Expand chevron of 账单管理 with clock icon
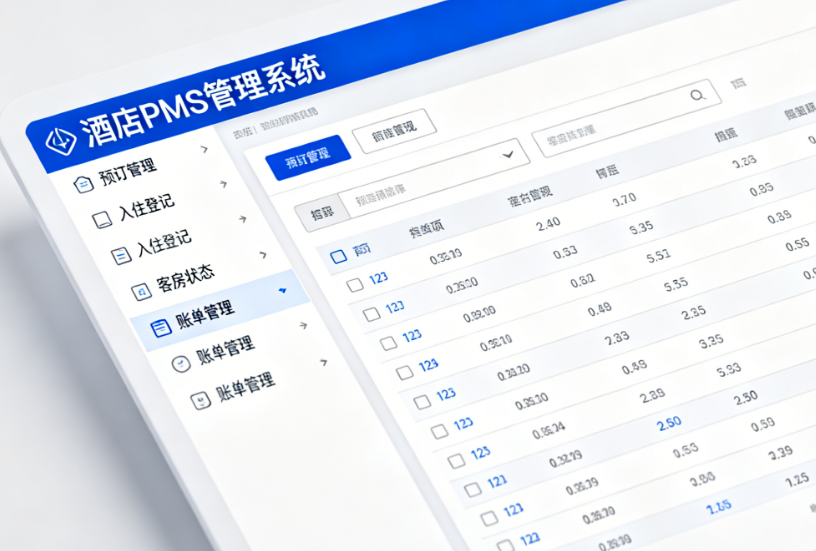816x551 pixels. (303, 326)
